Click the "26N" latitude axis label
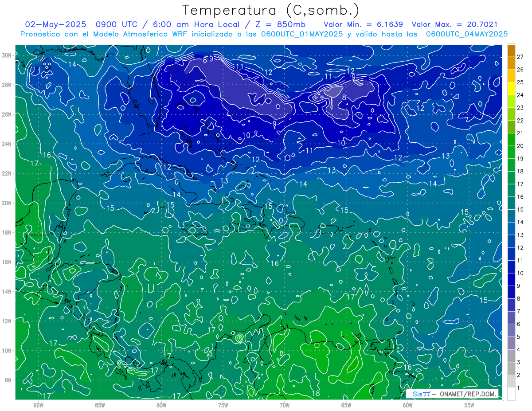The image size is (532, 411). tap(8, 114)
